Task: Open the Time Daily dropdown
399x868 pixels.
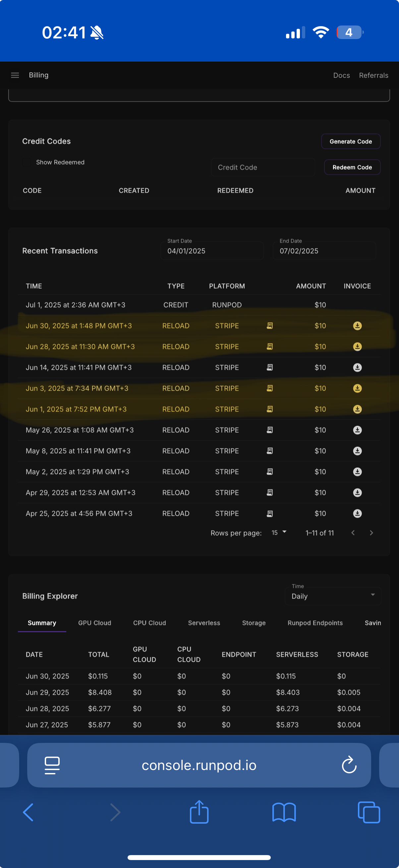Action: (x=333, y=596)
